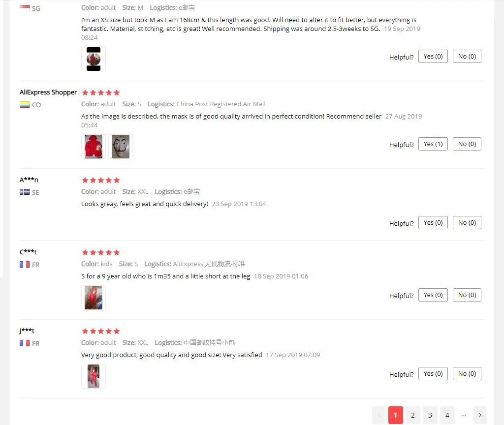Screen dimensions: 504x425
Task: Click the Singapore flag icon
Action: [x=25, y=8]
